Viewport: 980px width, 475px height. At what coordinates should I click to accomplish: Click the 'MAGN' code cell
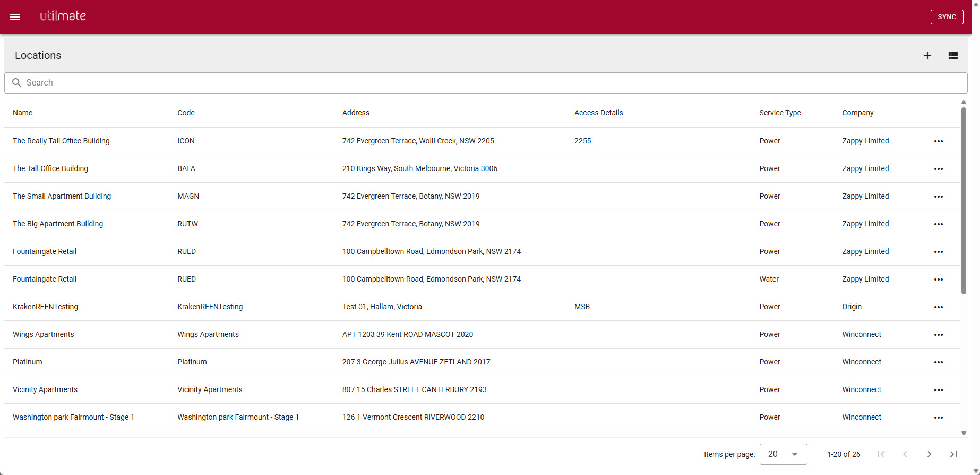click(x=188, y=196)
